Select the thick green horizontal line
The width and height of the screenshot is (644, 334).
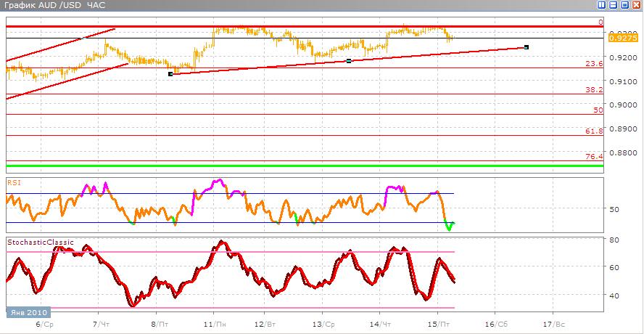click(x=305, y=166)
